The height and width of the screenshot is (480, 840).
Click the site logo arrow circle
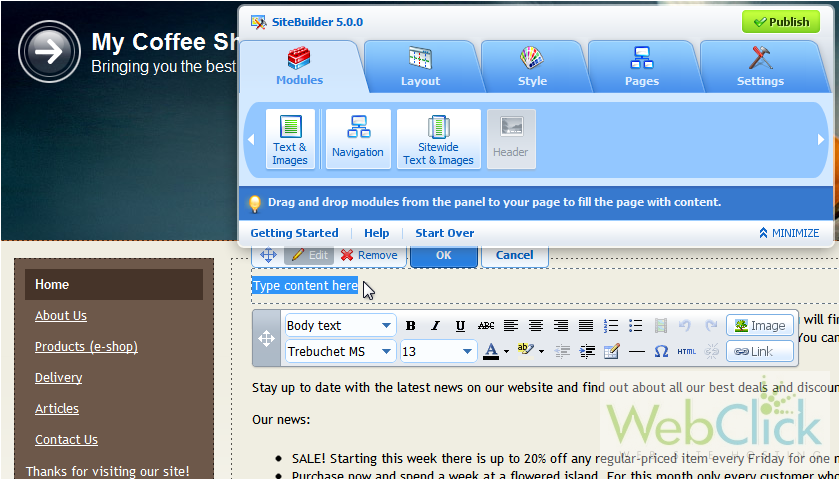click(49, 52)
